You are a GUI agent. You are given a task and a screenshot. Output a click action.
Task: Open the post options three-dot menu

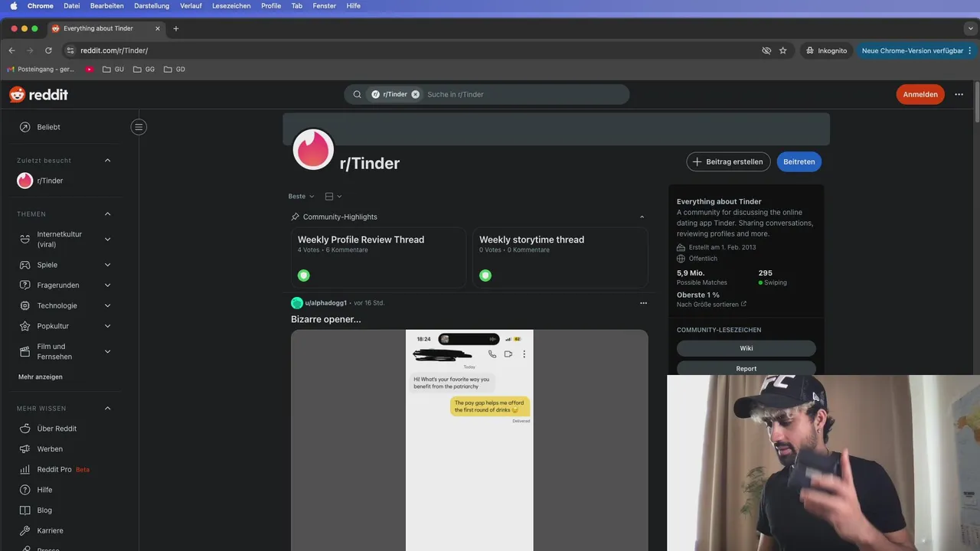(x=643, y=303)
